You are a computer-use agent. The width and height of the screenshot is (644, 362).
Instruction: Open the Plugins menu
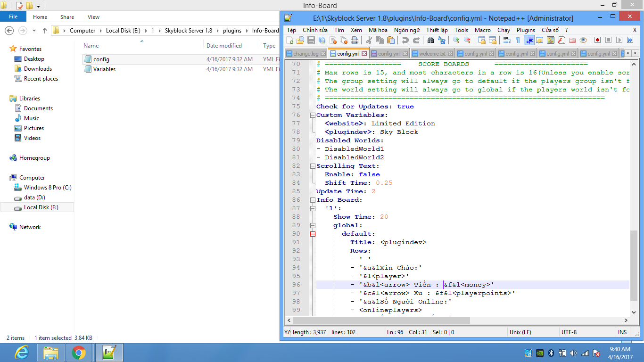coord(526,30)
